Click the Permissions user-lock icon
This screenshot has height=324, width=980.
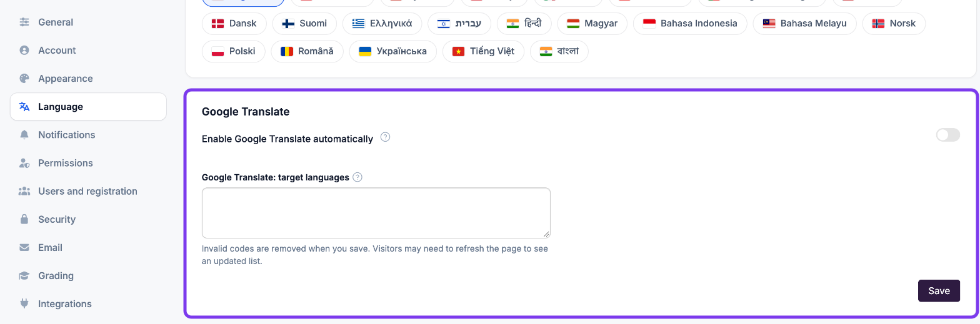(24, 163)
